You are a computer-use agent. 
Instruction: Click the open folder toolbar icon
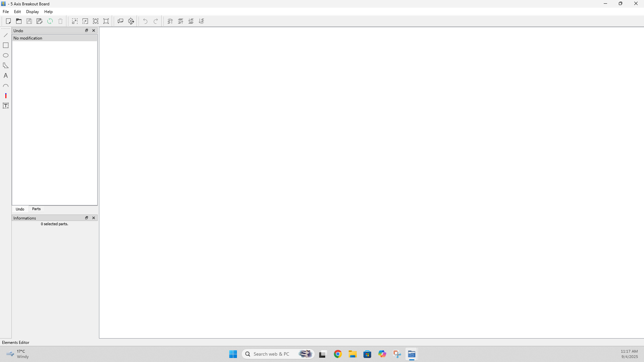(19, 21)
